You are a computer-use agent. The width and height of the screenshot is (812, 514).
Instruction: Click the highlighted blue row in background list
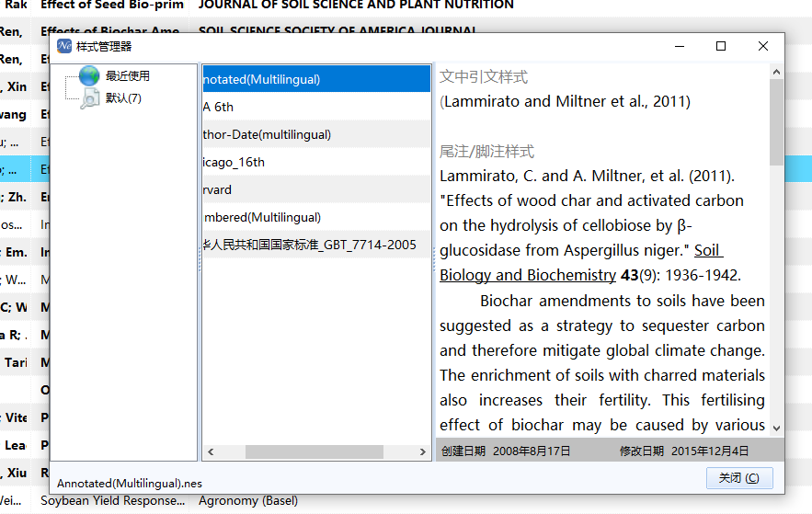pos(25,169)
